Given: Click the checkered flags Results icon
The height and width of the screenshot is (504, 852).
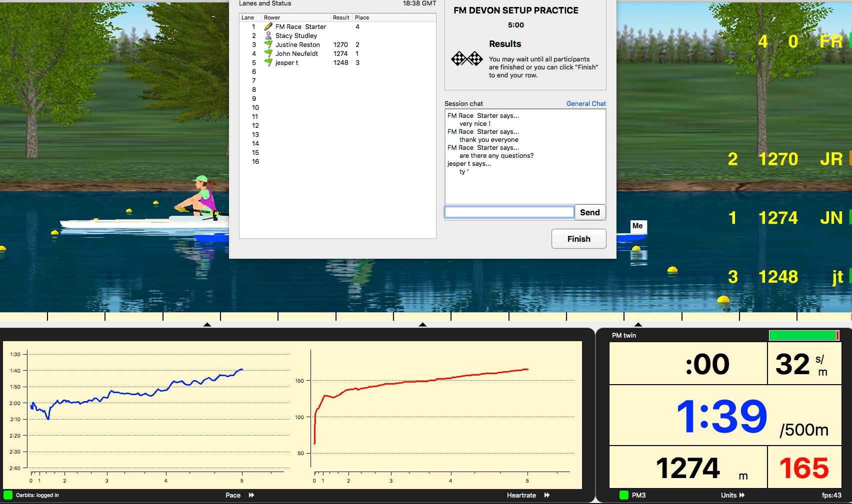Looking at the screenshot, I should [x=466, y=59].
